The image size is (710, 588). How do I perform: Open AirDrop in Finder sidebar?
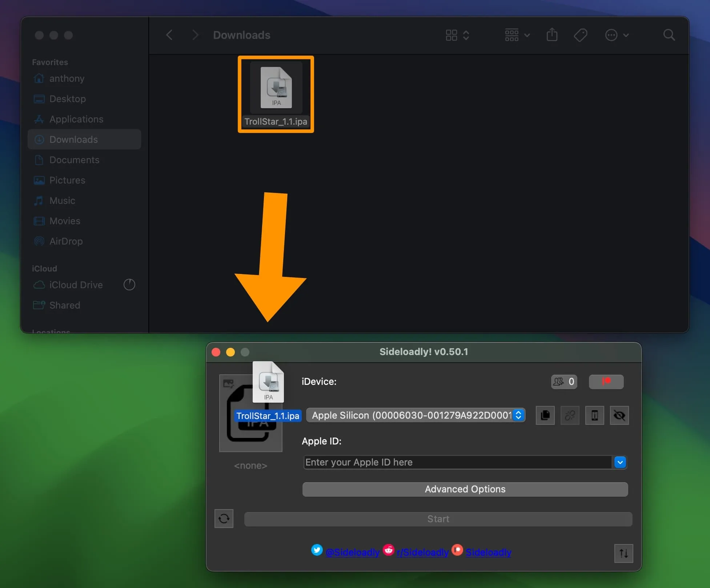(84, 241)
